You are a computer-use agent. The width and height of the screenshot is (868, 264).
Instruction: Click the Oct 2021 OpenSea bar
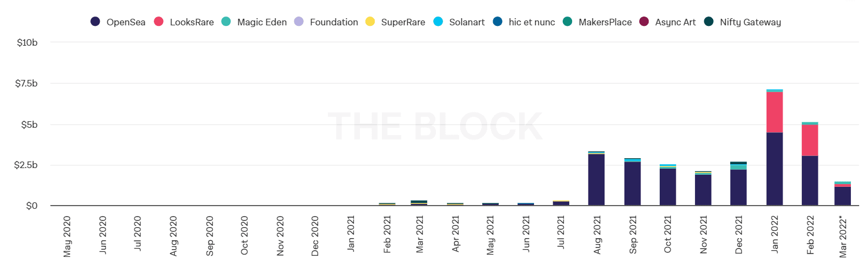click(x=668, y=187)
